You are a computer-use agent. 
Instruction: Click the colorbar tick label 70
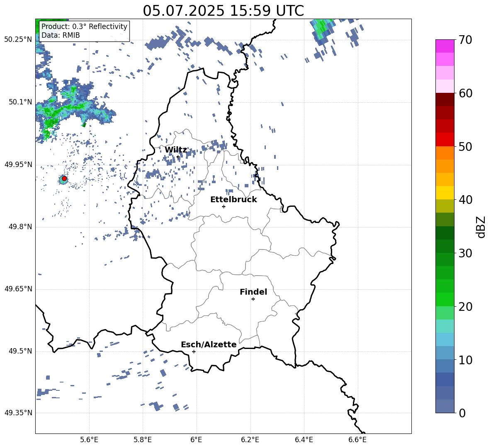pyautogui.click(x=465, y=40)
